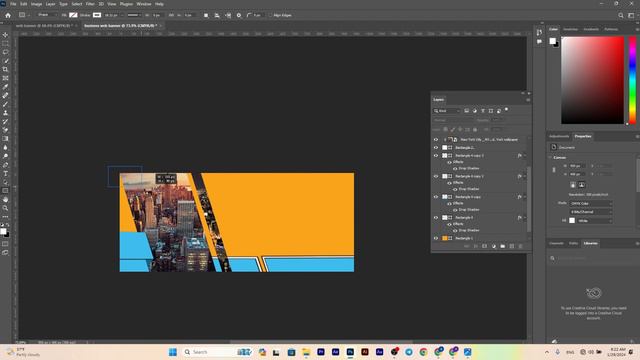Click the new group folder icon
Image resolution: width=640 pixels, height=360 pixels.
click(x=502, y=246)
